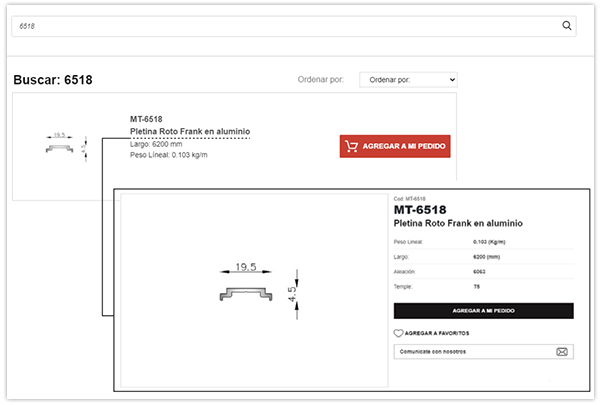The width and height of the screenshot is (600, 405).
Task: Select the 'Peso Lineal' specification row
Action: click(483, 242)
